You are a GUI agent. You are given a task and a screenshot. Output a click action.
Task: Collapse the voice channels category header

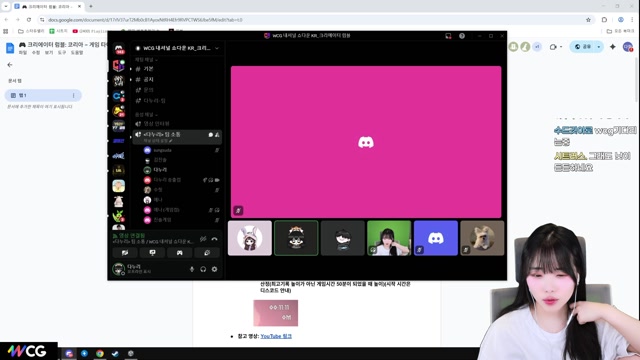pos(146,115)
